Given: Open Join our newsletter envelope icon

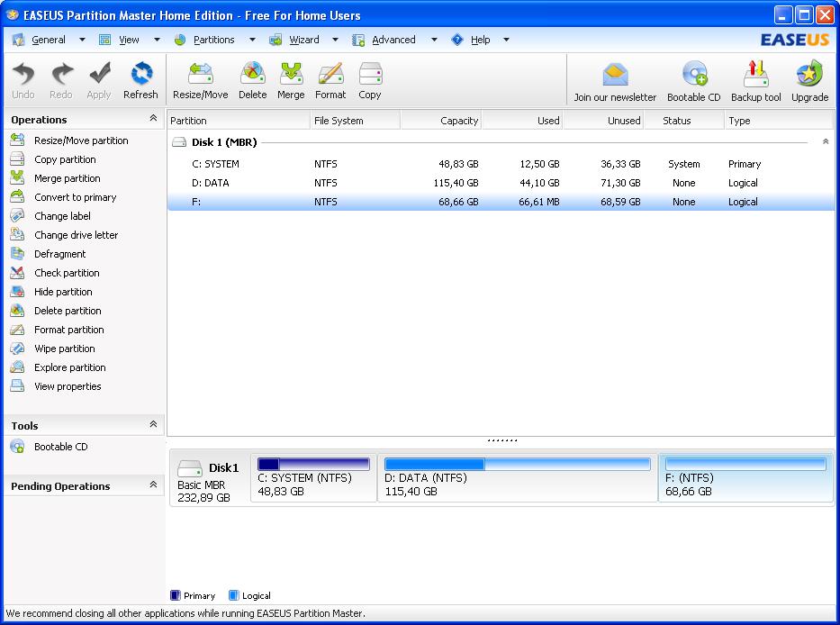Looking at the screenshot, I should pos(615,75).
